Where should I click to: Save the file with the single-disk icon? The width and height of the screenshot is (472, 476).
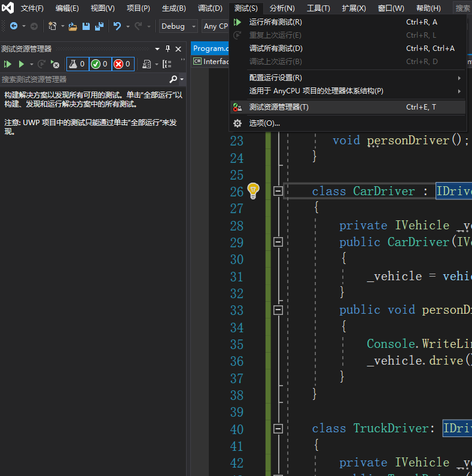86,26
